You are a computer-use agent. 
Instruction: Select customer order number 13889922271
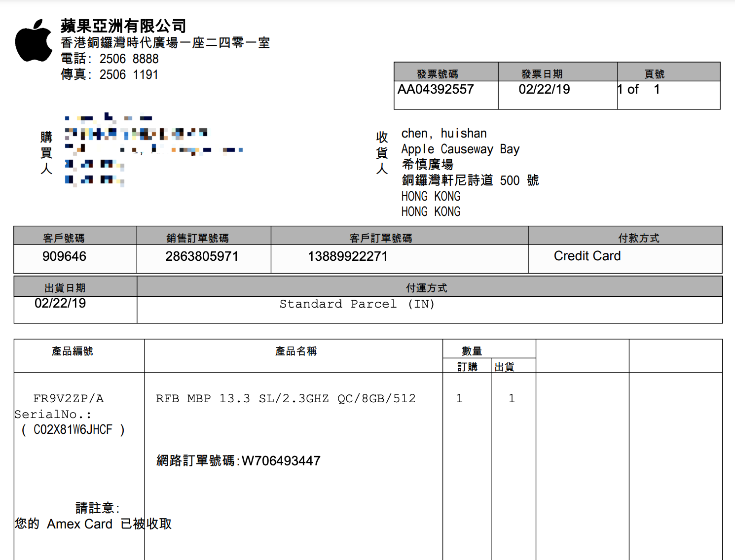[x=348, y=256]
